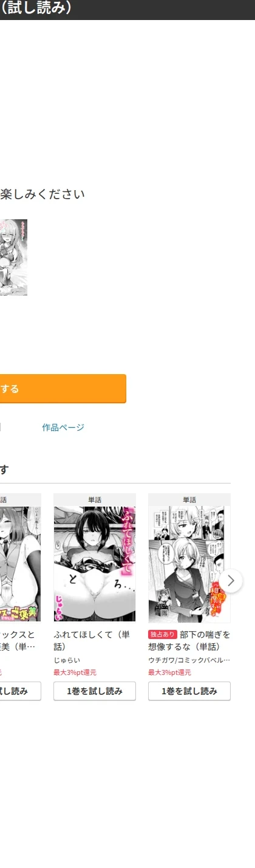Click the （試し読み）header title bar
Viewport: 255px width, 868px height.
pos(127,9)
